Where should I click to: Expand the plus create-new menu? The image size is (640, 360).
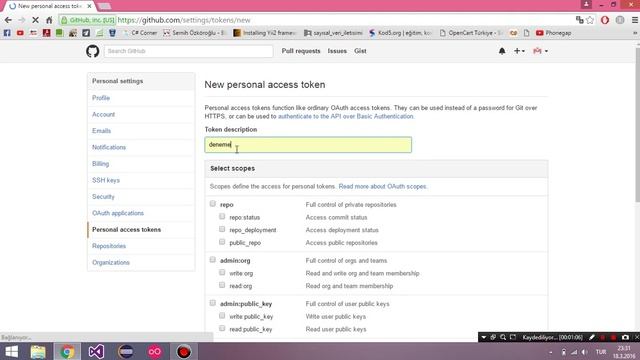(519, 51)
